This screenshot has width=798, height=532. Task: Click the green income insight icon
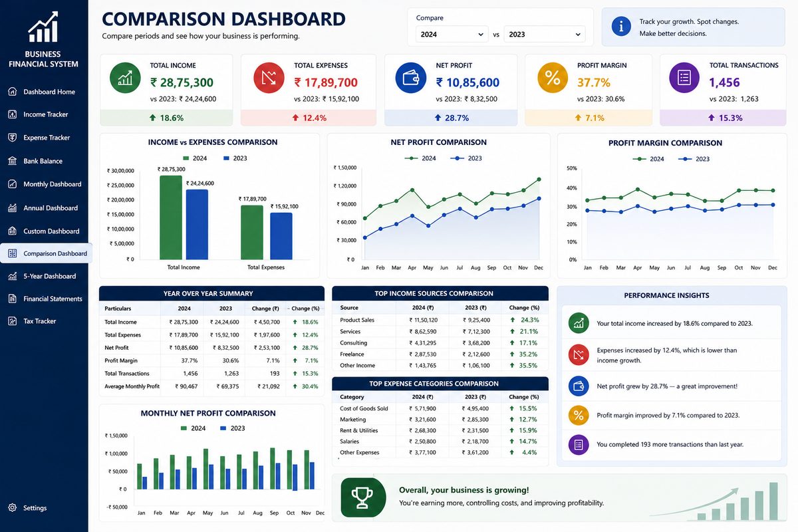pos(579,323)
